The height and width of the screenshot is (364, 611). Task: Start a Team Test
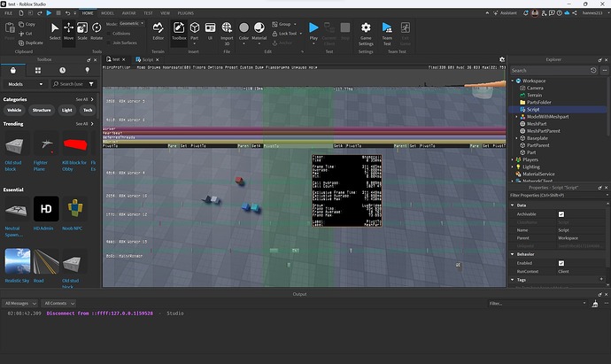[x=387, y=34]
